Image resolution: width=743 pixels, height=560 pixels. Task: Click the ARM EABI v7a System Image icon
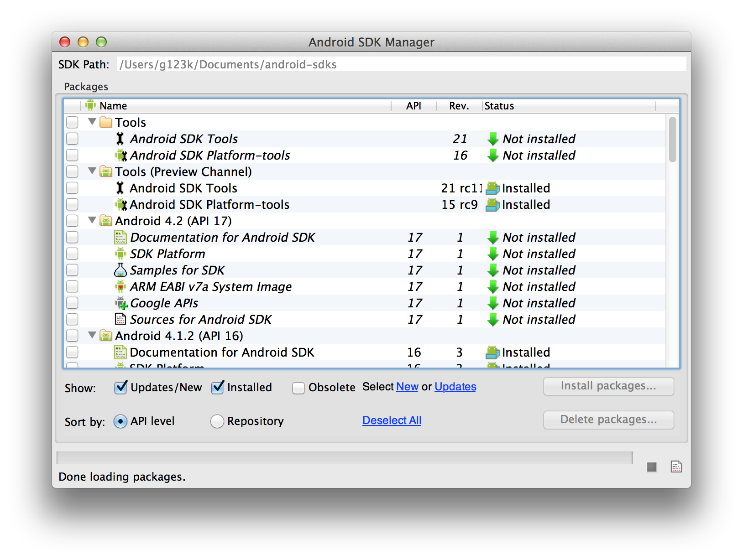(x=120, y=287)
